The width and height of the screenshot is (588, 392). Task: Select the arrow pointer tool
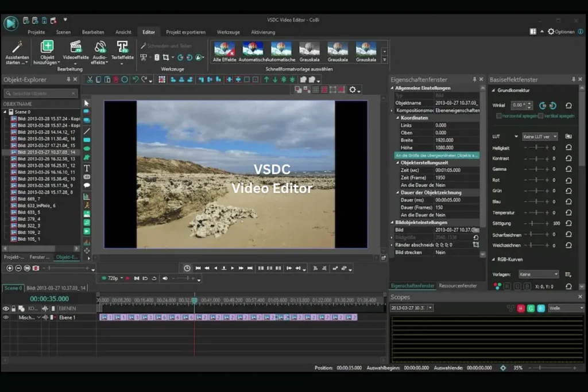point(87,103)
